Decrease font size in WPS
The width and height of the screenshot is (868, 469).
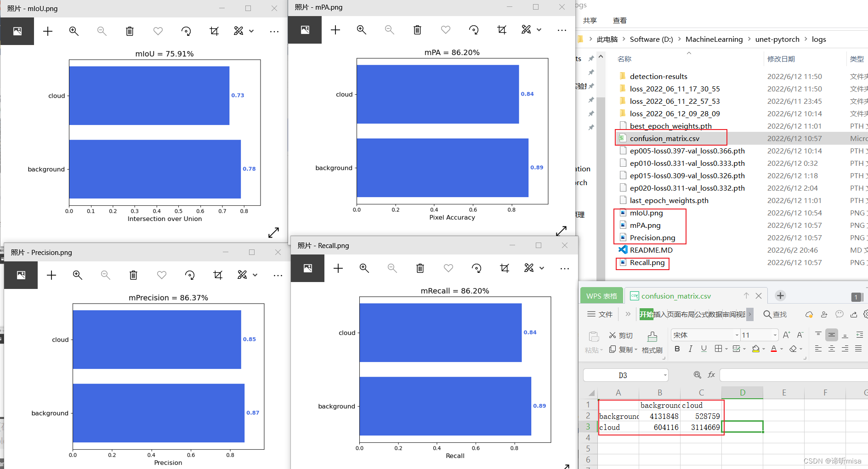tap(800, 335)
